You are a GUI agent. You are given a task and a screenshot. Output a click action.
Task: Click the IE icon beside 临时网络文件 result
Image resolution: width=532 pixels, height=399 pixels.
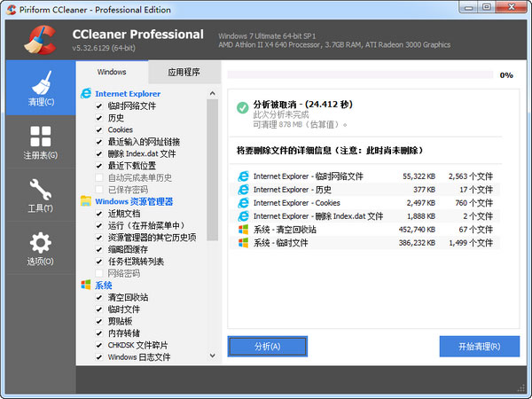(243, 176)
